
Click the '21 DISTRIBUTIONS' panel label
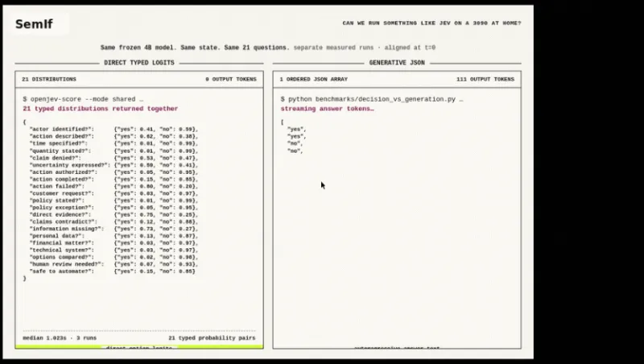coord(49,79)
